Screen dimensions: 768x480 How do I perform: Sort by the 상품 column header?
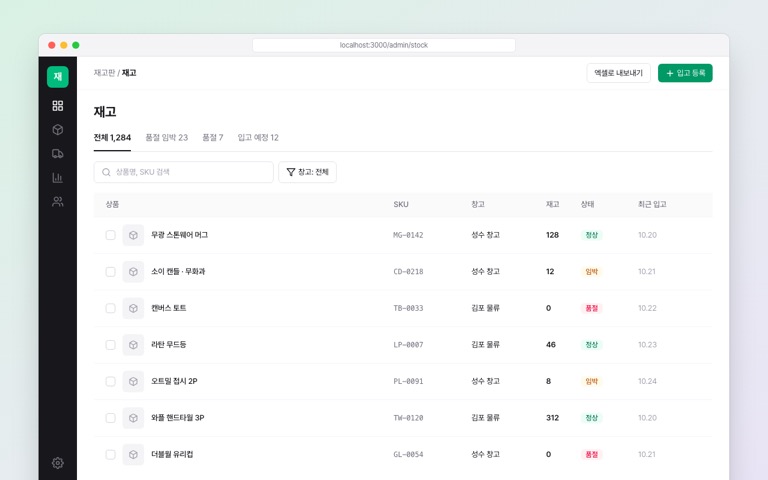112,204
